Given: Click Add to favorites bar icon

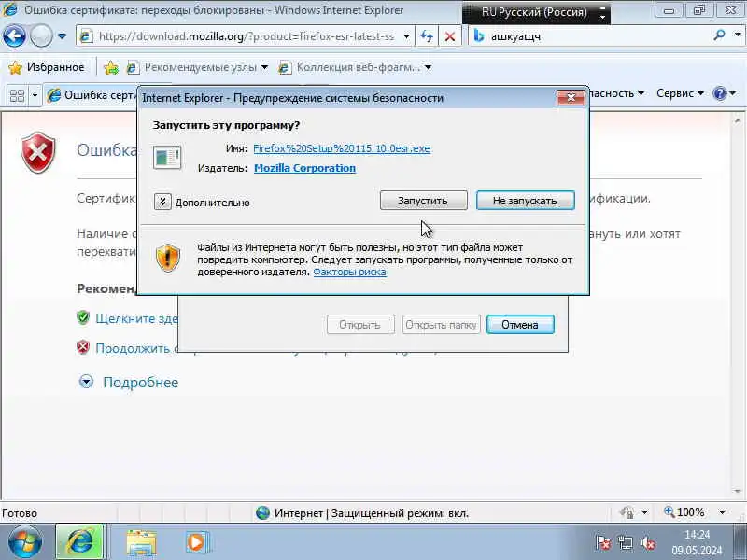Looking at the screenshot, I should pos(111,67).
